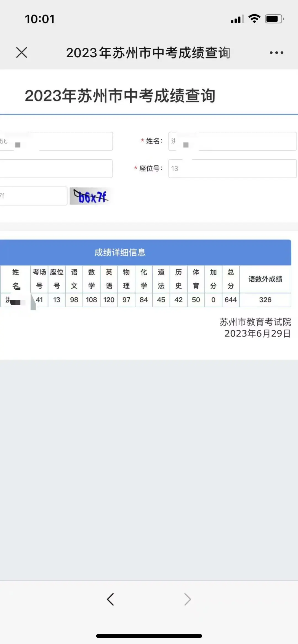Select the 物理 score 97
The width and height of the screenshot is (298, 644).
tap(126, 300)
